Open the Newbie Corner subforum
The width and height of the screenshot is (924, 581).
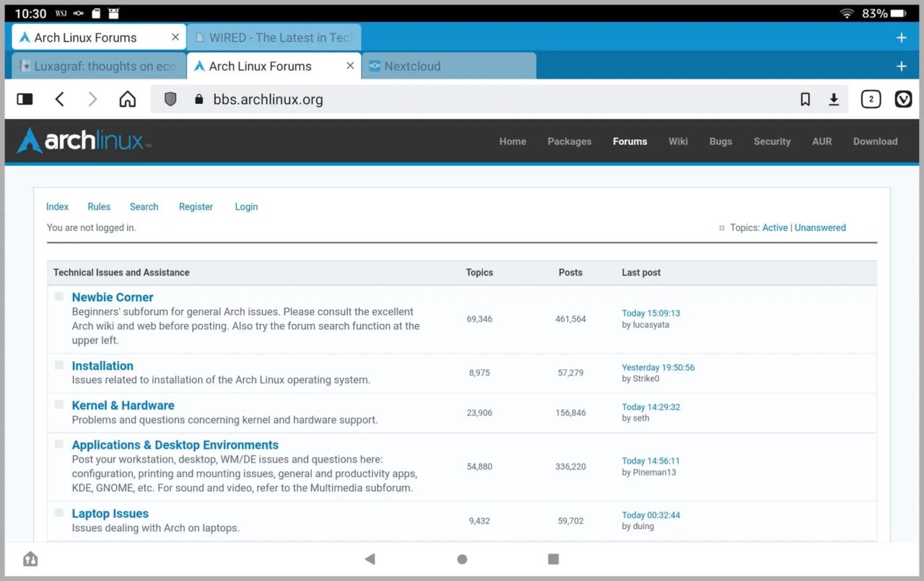point(113,297)
